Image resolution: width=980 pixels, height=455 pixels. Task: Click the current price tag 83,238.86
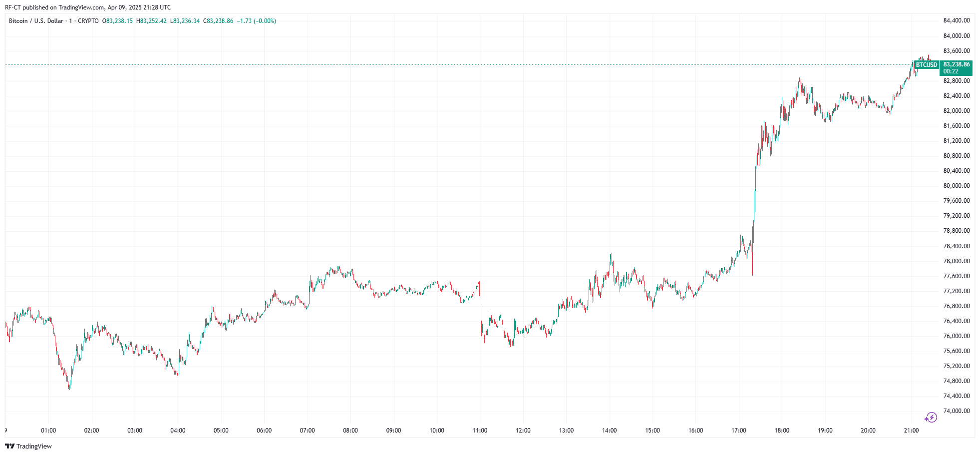coord(956,64)
